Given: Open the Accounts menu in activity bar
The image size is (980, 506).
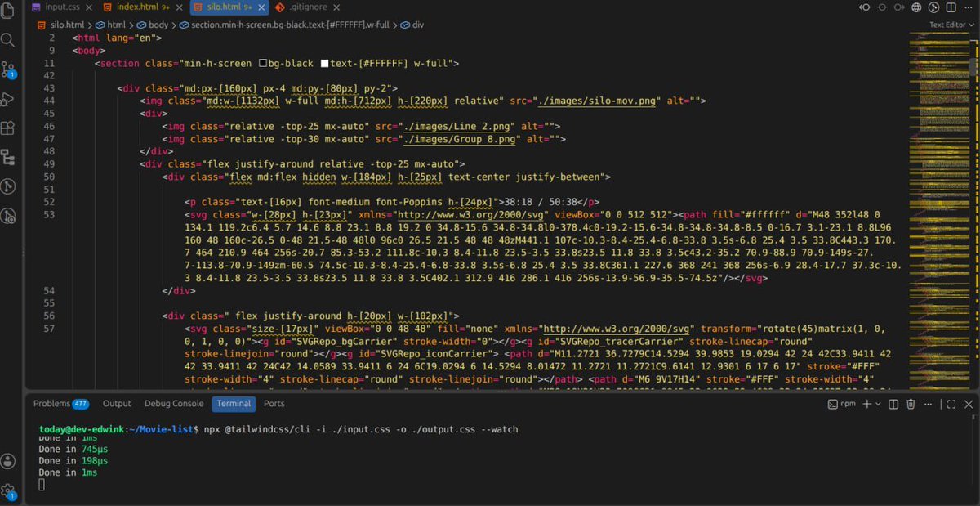Looking at the screenshot, I should point(8,462).
